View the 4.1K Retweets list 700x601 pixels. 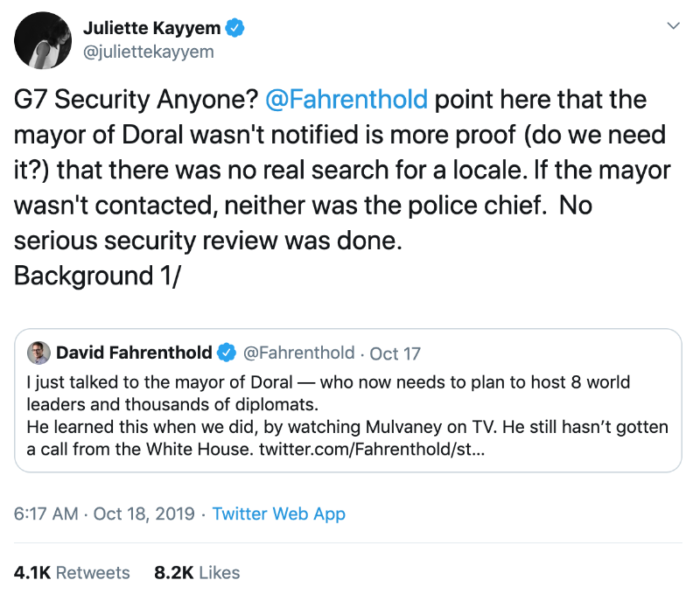tap(72, 573)
